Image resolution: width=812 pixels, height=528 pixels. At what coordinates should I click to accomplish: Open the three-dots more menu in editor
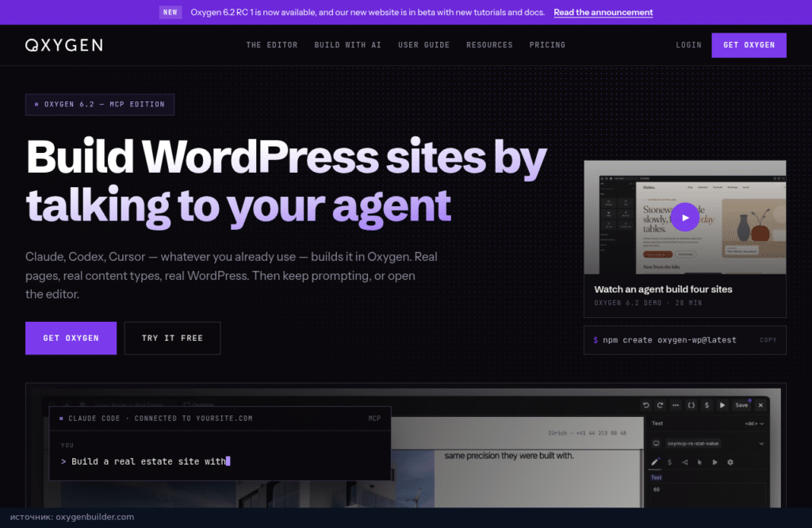[x=676, y=405]
